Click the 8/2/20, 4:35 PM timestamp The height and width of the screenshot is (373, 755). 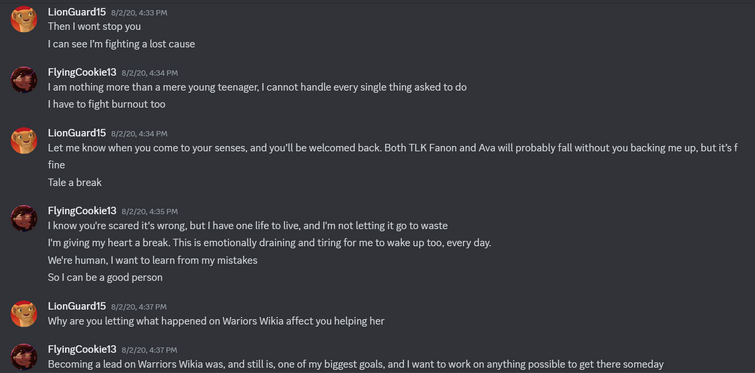pyautogui.click(x=150, y=211)
